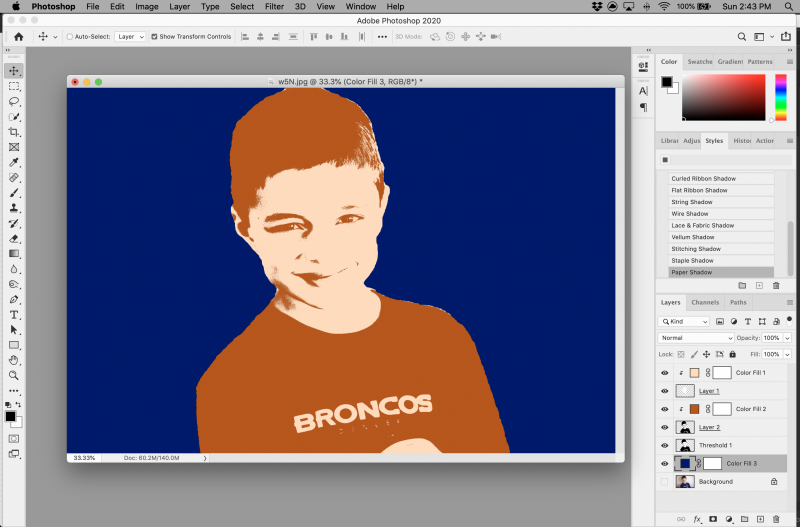Select the Move tool
The width and height of the screenshot is (800, 527).
click(x=14, y=71)
